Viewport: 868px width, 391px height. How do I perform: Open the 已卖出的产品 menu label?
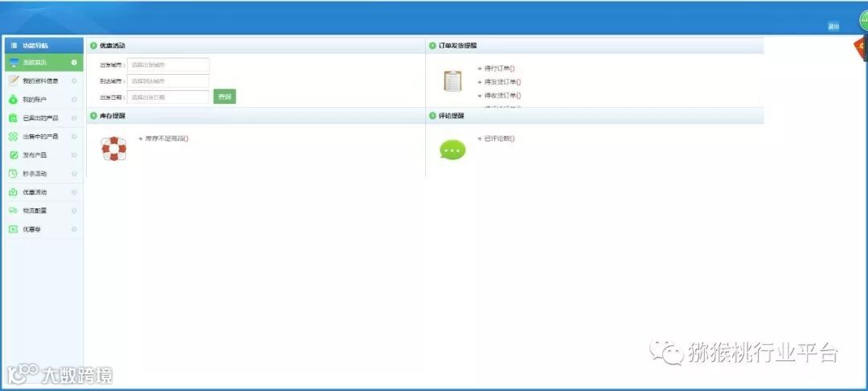pyautogui.click(x=40, y=118)
